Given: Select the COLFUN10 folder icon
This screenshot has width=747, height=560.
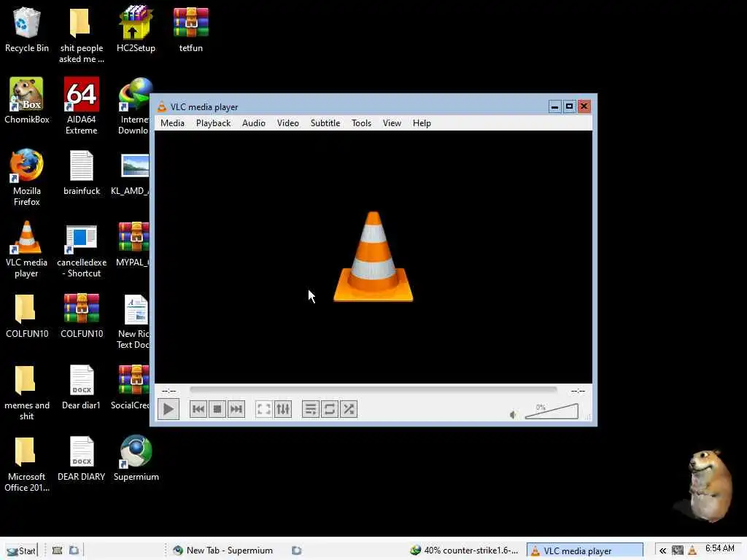Looking at the screenshot, I should (27, 315).
